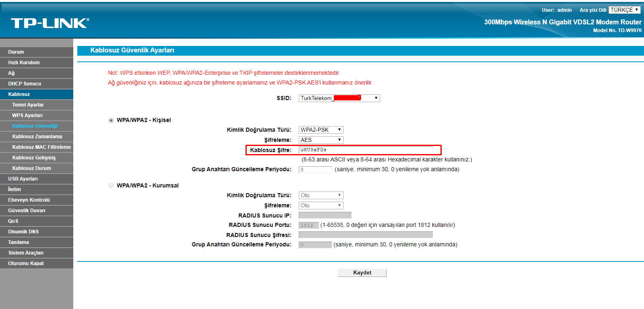
Task: Select WPA/WPA2 - Kişisel radio button
Action: pos(111,120)
